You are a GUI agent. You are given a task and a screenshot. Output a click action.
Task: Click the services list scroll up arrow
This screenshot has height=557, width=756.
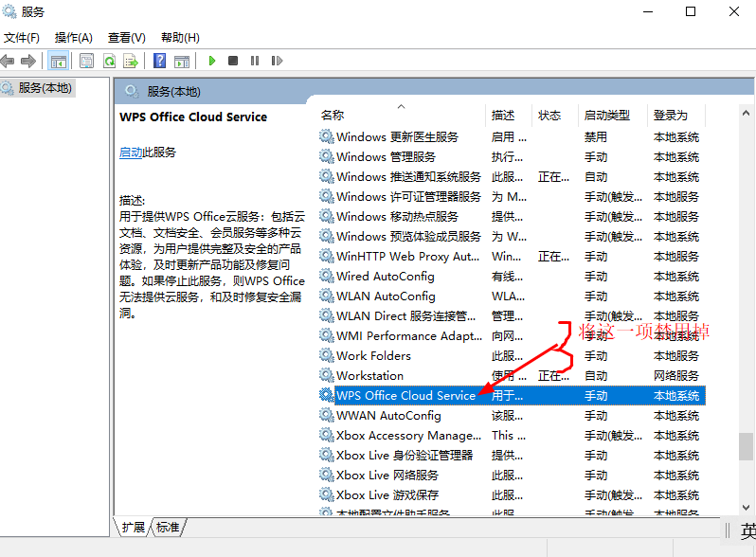(746, 114)
